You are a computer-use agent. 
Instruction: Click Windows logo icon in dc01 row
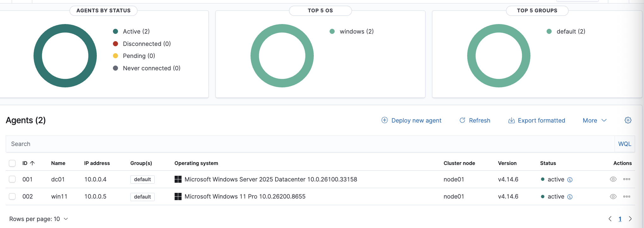point(178,179)
